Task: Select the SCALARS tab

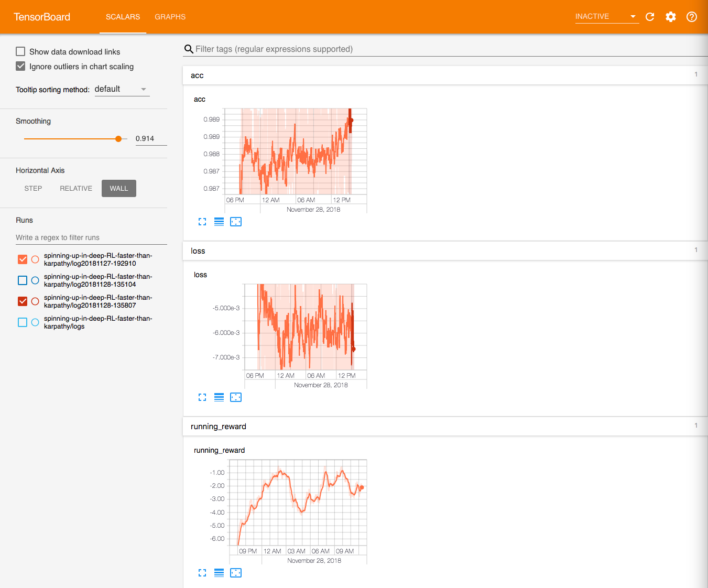Action: click(x=123, y=17)
